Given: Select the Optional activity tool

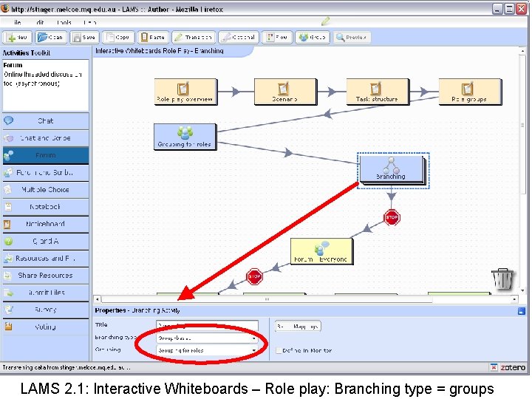Looking at the screenshot, I should tap(239, 37).
